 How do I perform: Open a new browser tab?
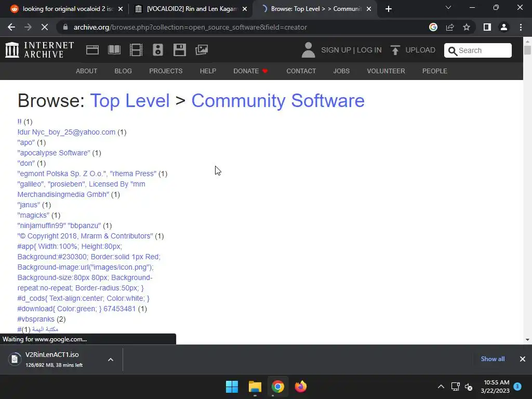pyautogui.click(x=389, y=9)
